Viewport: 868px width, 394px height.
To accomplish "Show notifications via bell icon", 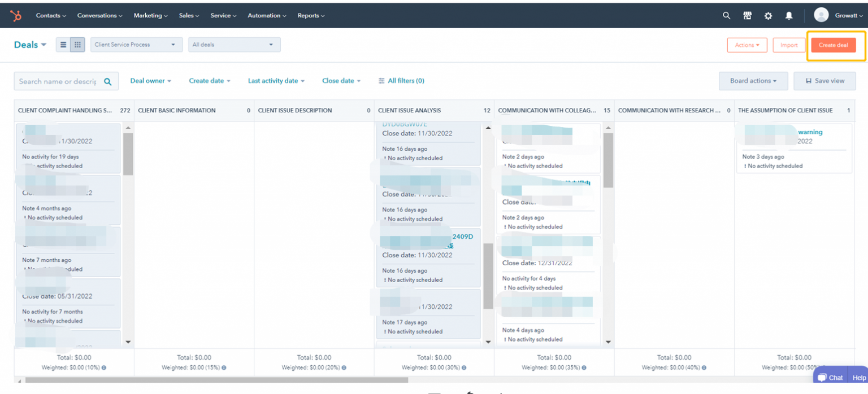I will pos(789,16).
